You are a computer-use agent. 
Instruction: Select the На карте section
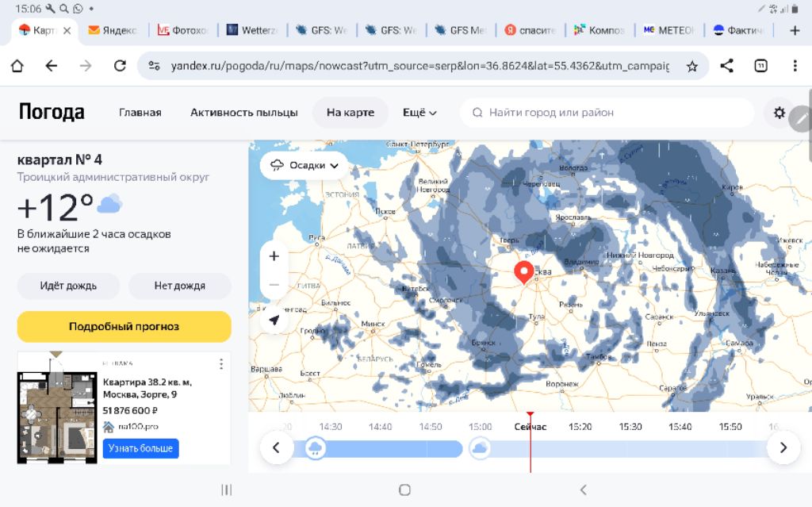click(x=350, y=113)
